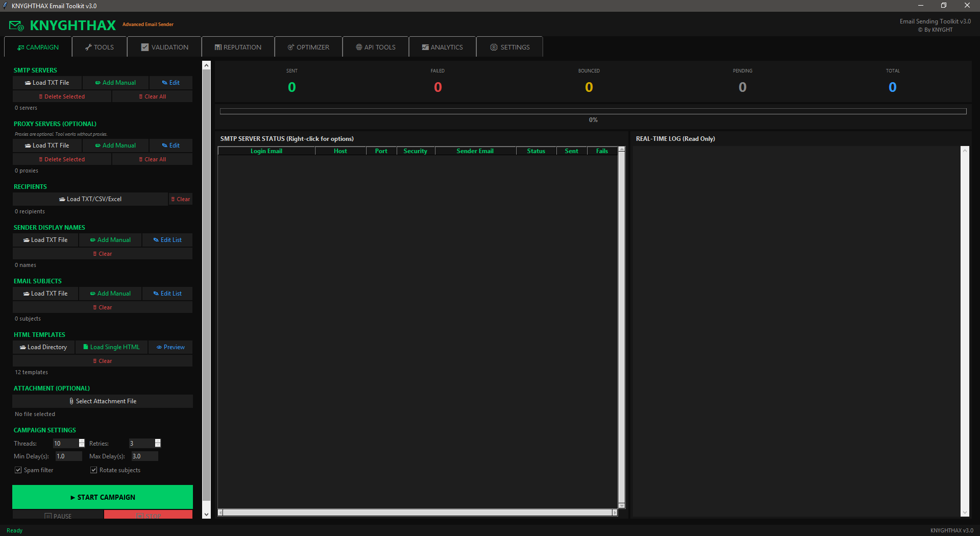Add Manual proxy server entry
The image size is (980, 536).
tap(115, 145)
